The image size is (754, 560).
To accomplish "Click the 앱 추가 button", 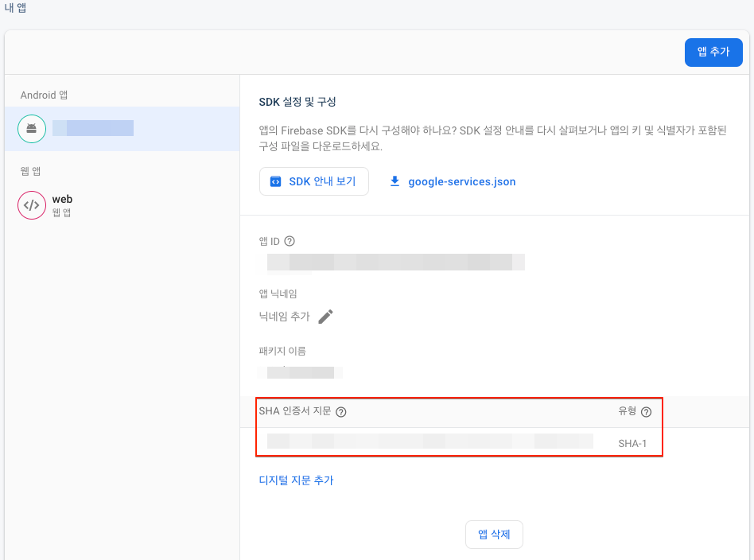I will [x=713, y=52].
